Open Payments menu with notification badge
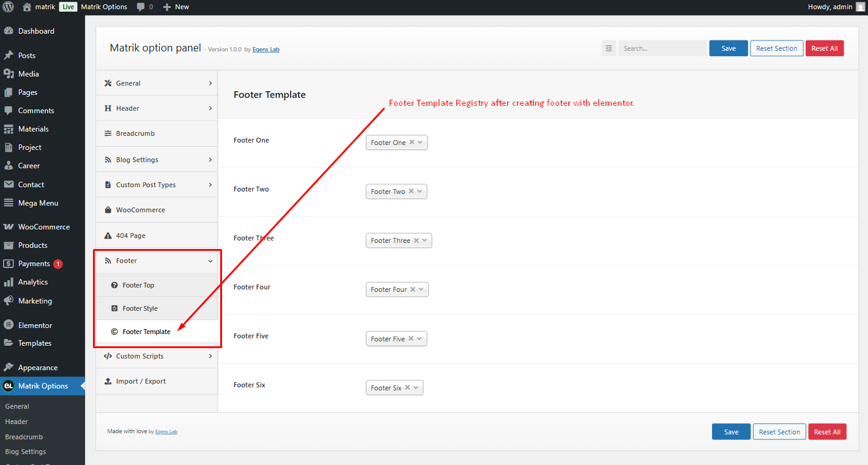 click(x=43, y=264)
